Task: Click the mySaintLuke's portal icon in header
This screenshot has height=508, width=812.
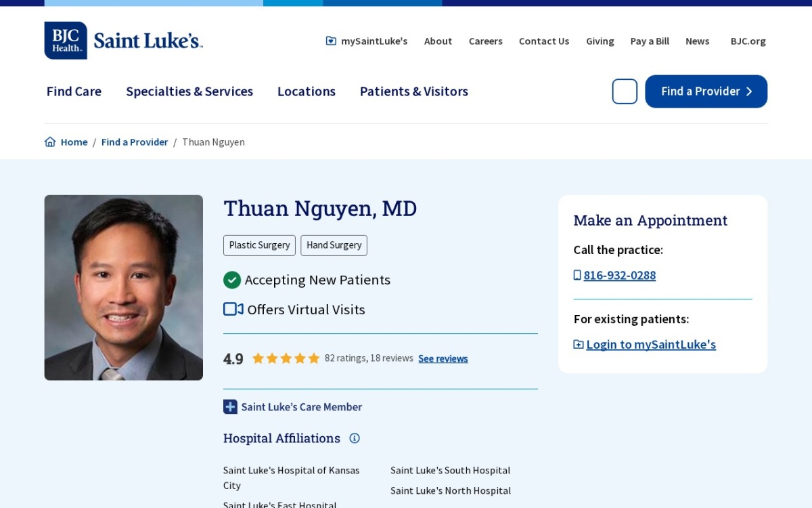Action: tap(331, 41)
